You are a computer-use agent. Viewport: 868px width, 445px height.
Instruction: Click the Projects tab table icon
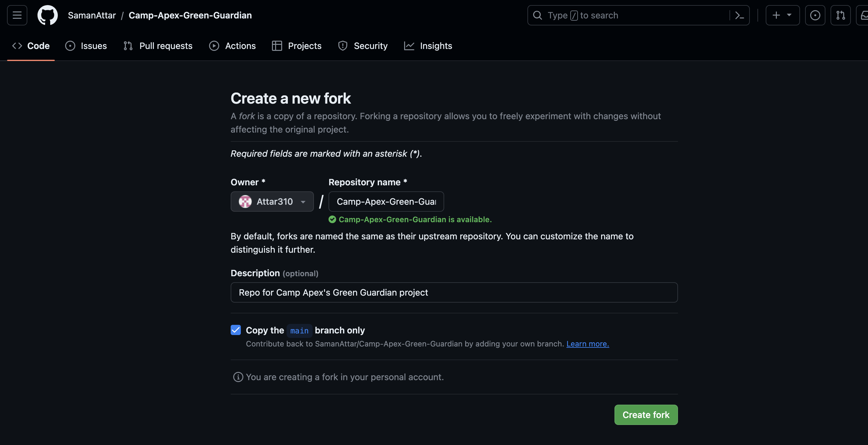click(277, 46)
